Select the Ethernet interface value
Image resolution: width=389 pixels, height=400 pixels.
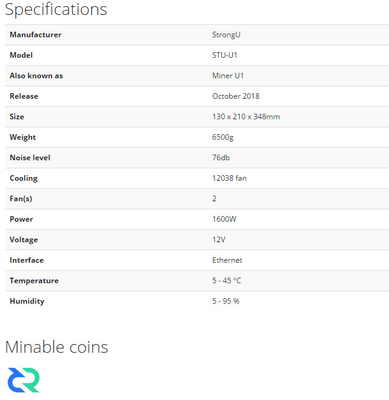coord(227,260)
